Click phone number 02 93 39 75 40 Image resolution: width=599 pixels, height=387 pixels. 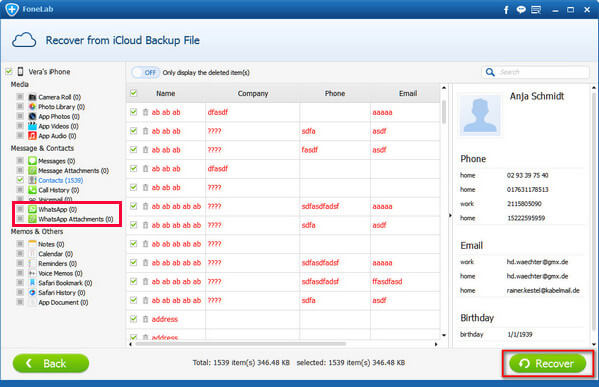(x=527, y=175)
